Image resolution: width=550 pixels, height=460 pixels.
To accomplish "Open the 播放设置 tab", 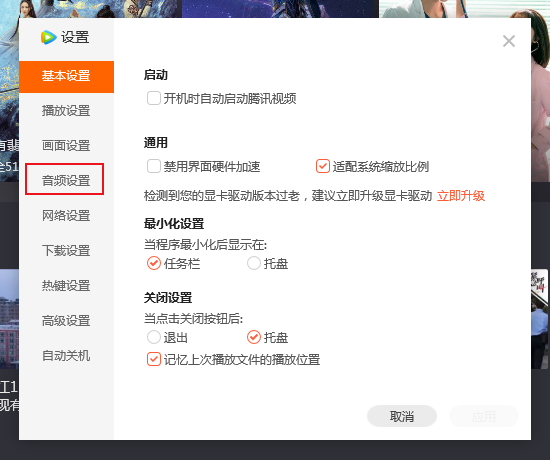I will tap(66, 111).
